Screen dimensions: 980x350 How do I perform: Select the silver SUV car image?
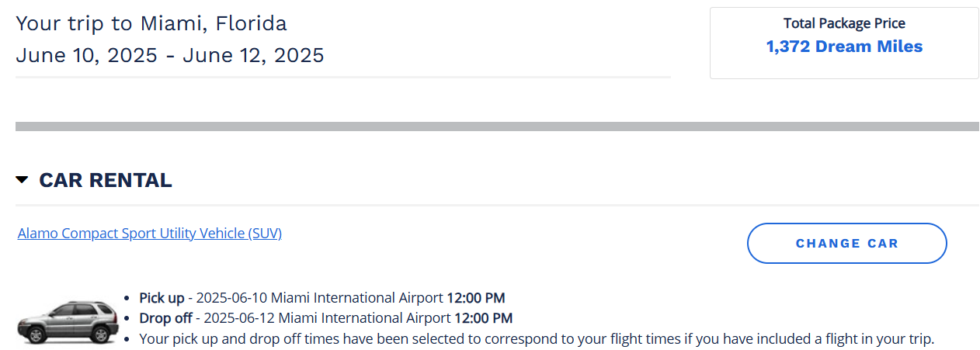click(x=67, y=322)
